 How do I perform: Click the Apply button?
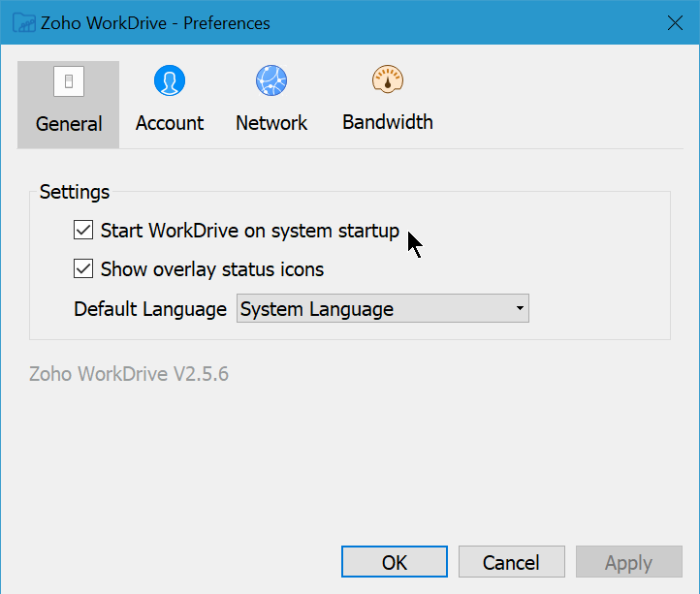click(x=628, y=562)
